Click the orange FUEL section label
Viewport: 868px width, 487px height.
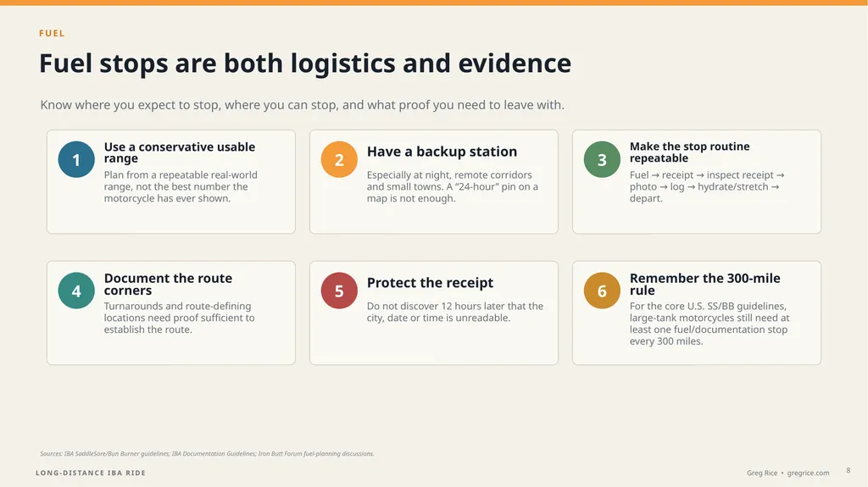[52, 33]
